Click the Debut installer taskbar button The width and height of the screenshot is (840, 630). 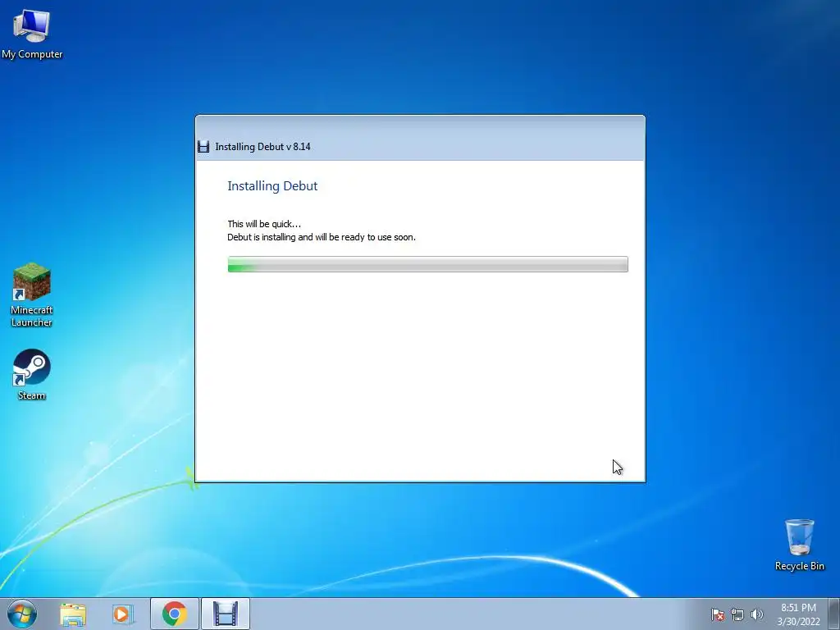pyautogui.click(x=226, y=614)
